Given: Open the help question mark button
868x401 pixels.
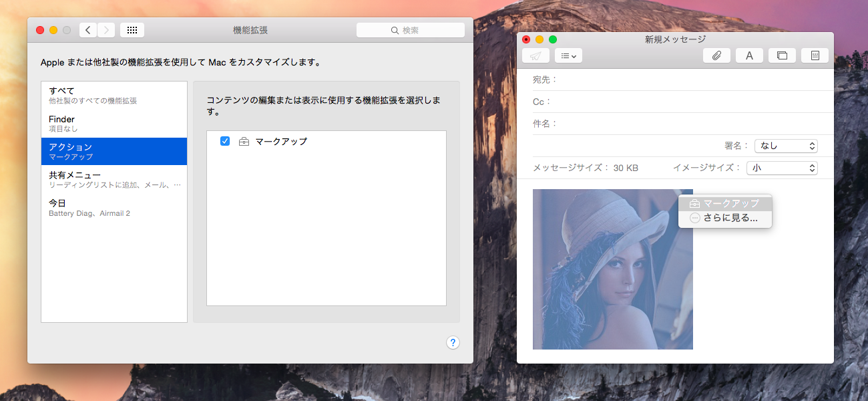Looking at the screenshot, I should tap(453, 343).
